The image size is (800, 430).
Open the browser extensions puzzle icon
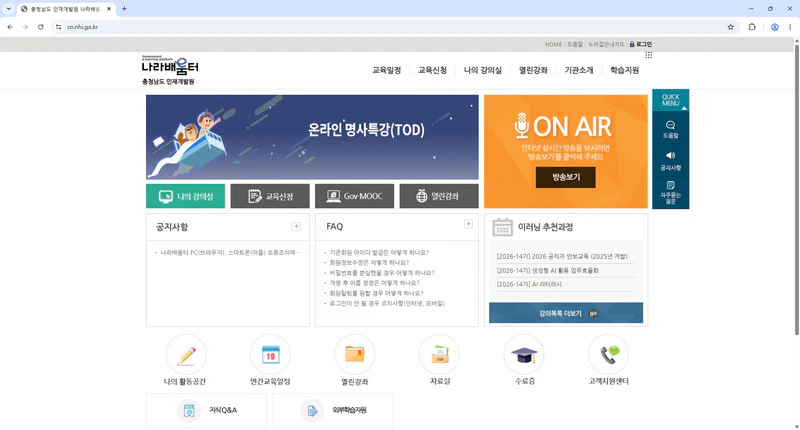[752, 27]
